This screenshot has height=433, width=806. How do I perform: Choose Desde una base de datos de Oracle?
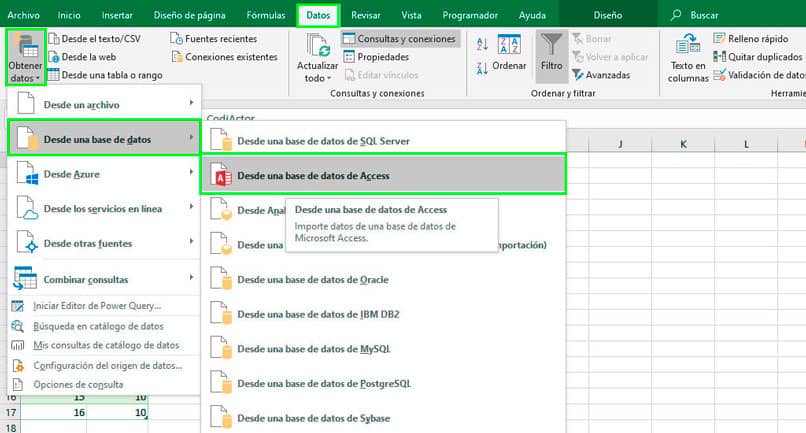383,279
